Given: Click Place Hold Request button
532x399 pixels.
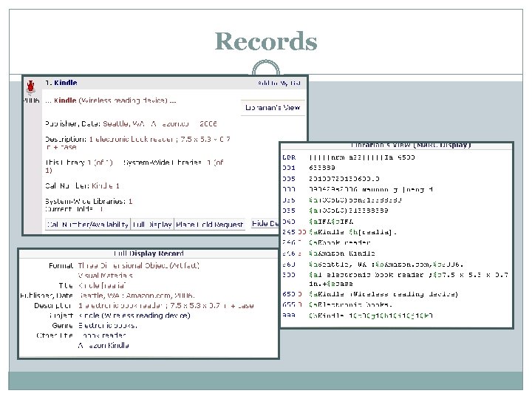Looking at the screenshot, I should (x=209, y=225).
